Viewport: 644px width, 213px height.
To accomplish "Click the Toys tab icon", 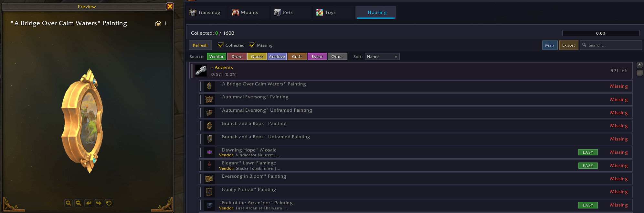I will pos(320,13).
